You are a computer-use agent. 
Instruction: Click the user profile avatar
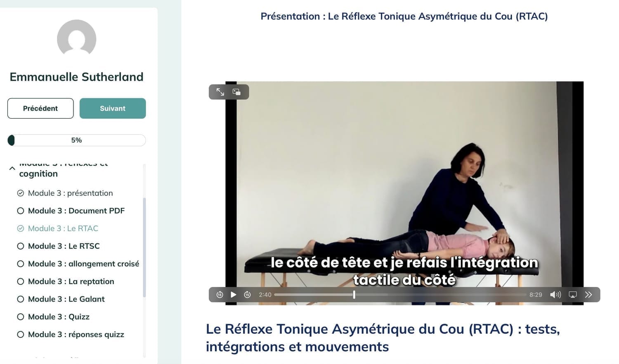click(77, 38)
